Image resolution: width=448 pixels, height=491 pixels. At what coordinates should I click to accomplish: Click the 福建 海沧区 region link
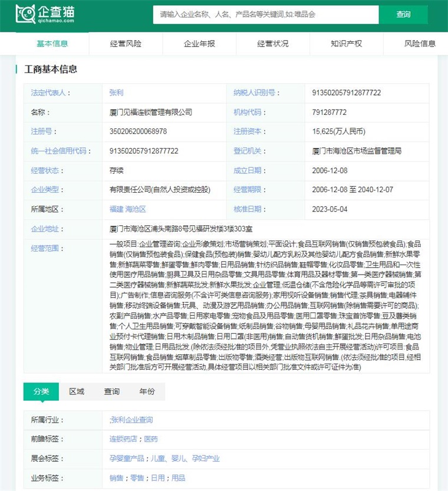coord(127,209)
